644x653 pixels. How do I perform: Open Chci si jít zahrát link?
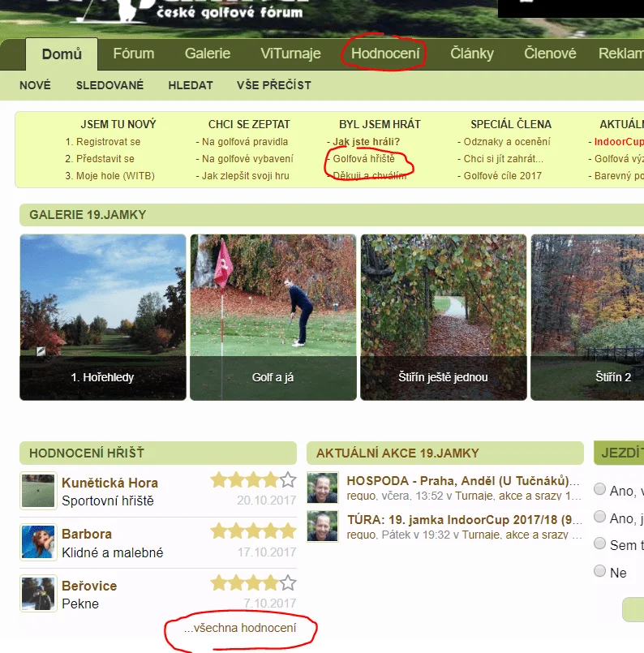pyautogui.click(x=504, y=159)
